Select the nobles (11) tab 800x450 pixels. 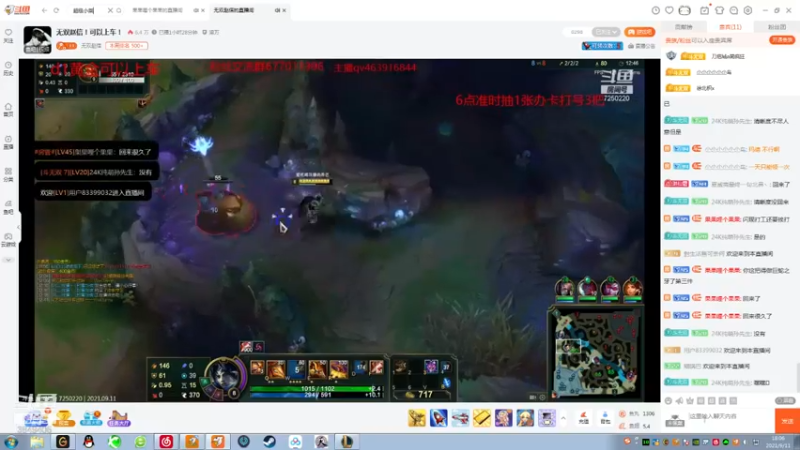pos(730,27)
